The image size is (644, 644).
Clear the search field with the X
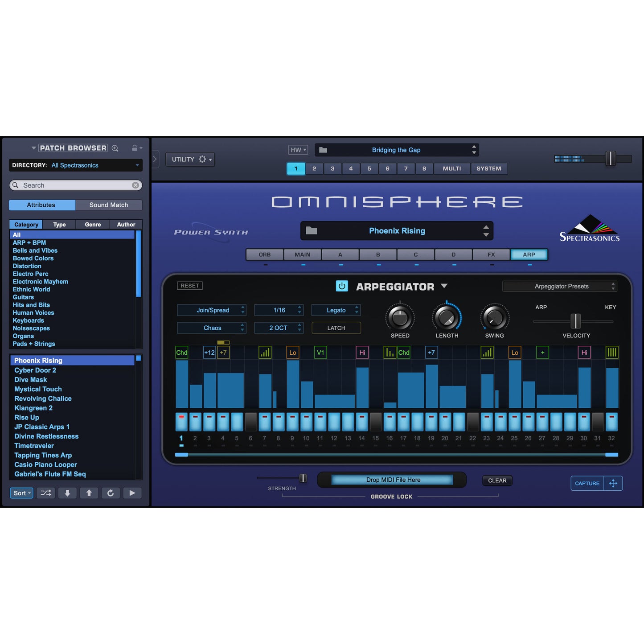pyautogui.click(x=135, y=185)
